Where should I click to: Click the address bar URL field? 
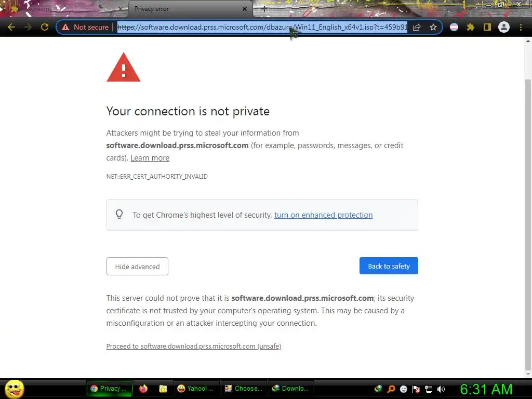pos(262,27)
